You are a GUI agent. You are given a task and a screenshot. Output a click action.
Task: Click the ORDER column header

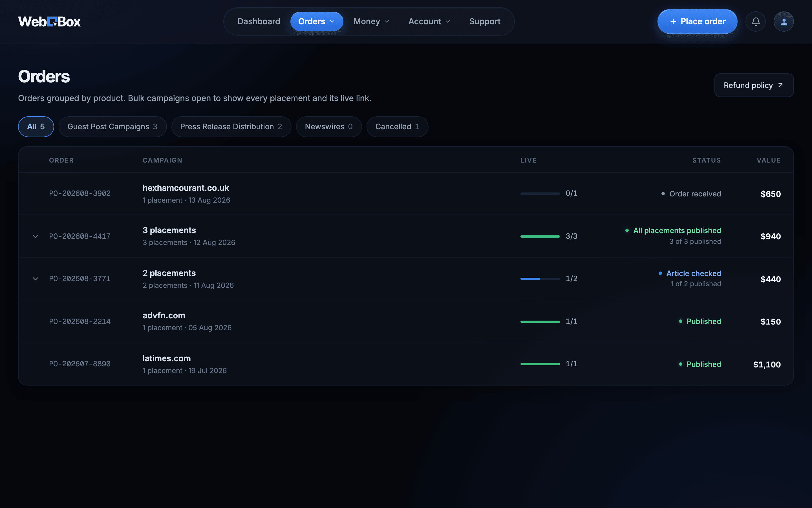(x=61, y=160)
